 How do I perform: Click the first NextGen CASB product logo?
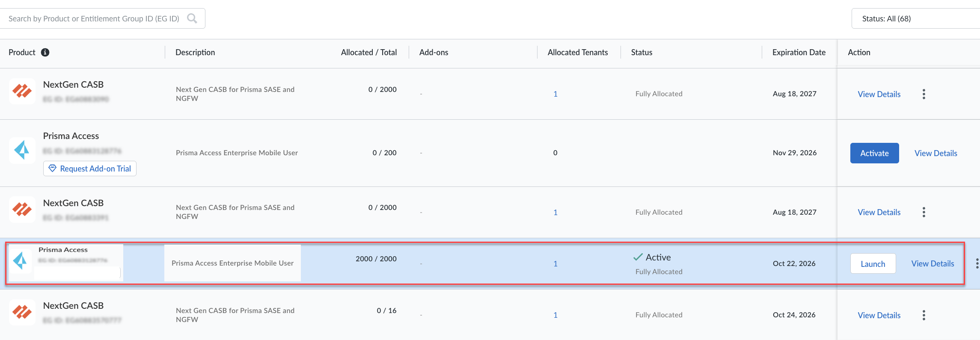point(22,91)
